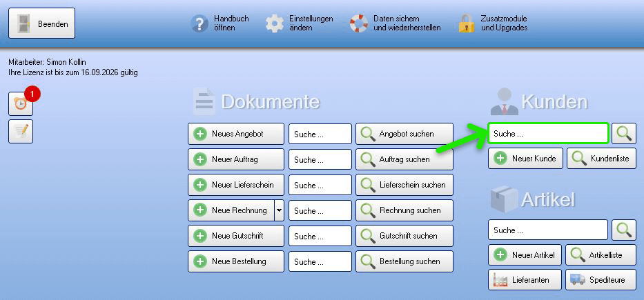Click Auftrag suchen
The height and width of the screenshot is (300, 644).
(404, 159)
